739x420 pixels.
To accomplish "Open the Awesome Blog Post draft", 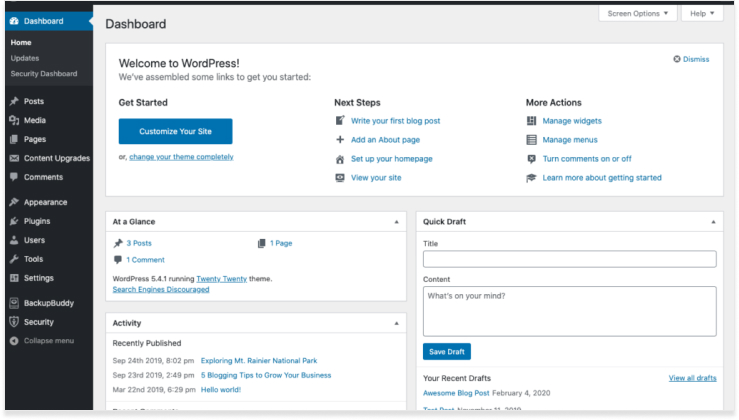I will pos(456,393).
